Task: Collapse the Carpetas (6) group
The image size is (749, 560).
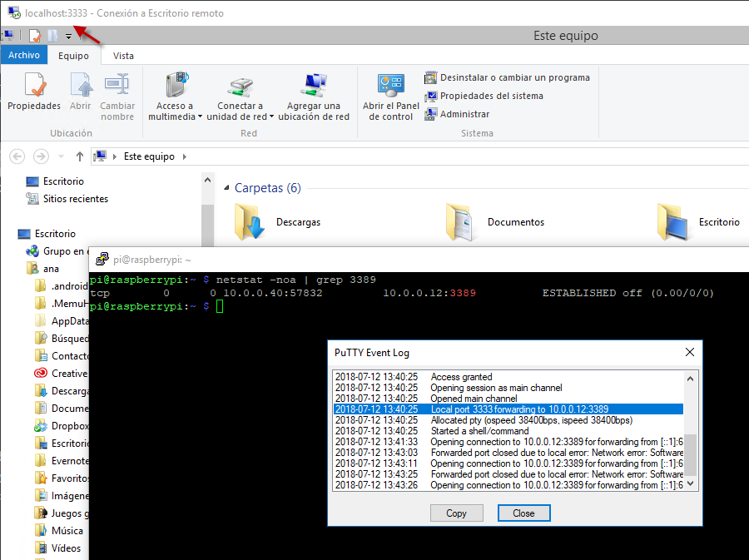Action: click(226, 188)
